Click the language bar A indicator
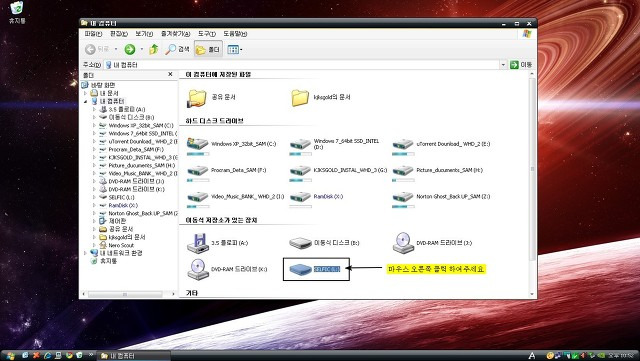The height and width of the screenshot is (361, 640). point(532,356)
